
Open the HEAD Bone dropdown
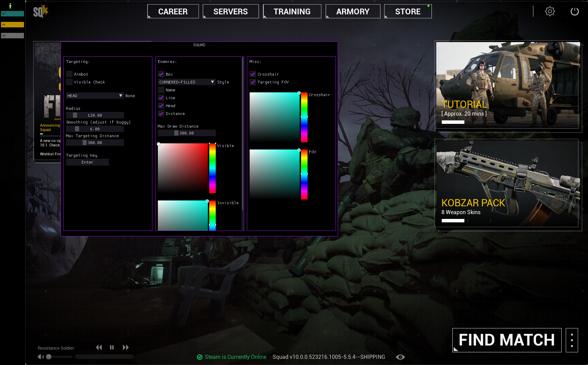95,96
